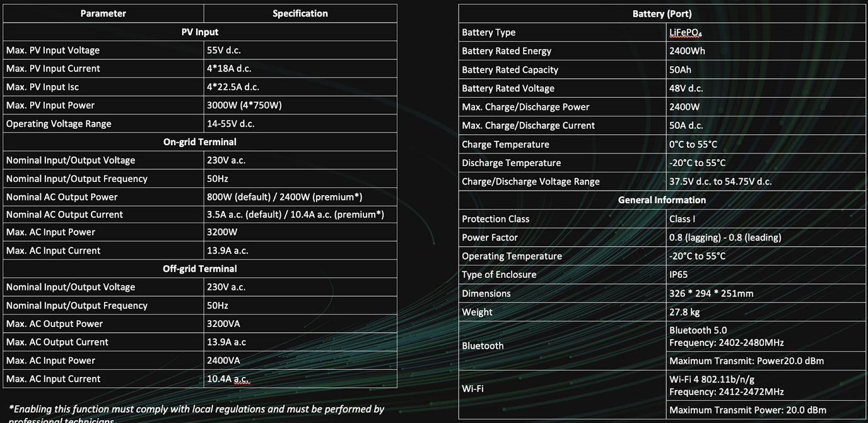
Task: Select the "3200VA" value cell
Action: [223, 323]
